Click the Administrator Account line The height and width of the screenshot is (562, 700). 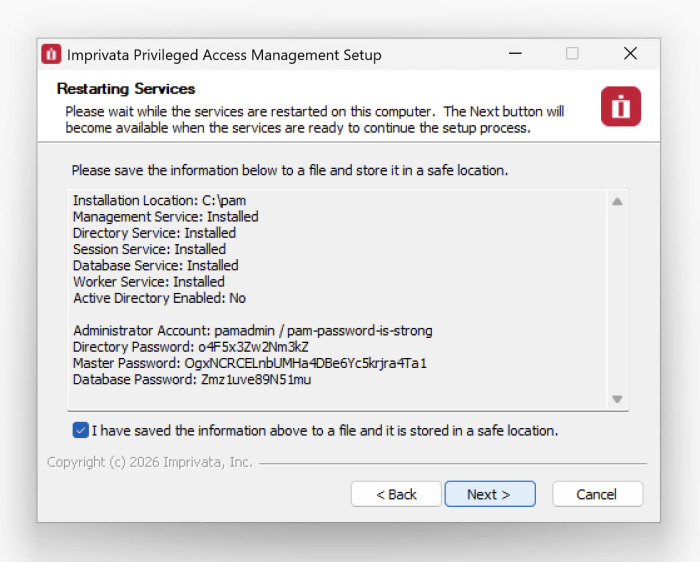pyautogui.click(x=252, y=330)
